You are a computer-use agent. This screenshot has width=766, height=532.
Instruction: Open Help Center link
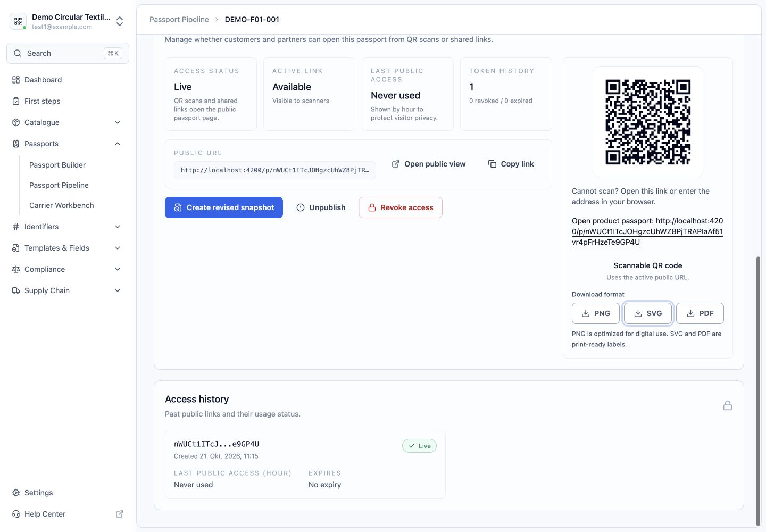(x=45, y=514)
